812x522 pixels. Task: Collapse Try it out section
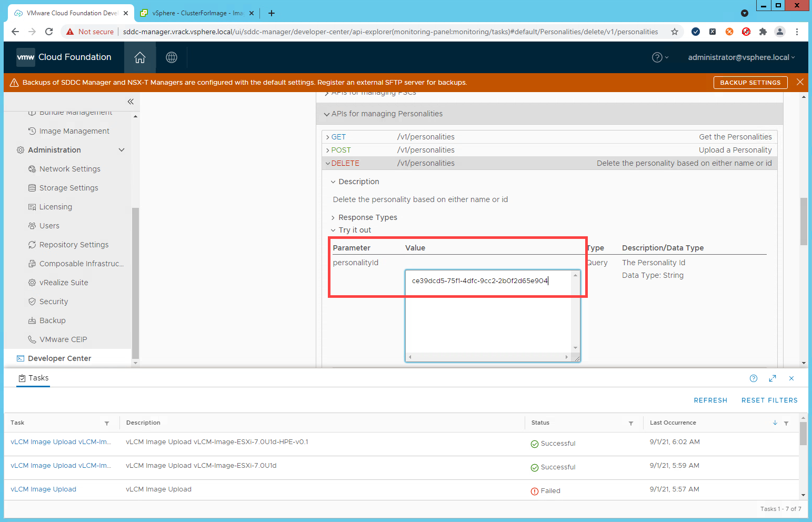[350, 230]
